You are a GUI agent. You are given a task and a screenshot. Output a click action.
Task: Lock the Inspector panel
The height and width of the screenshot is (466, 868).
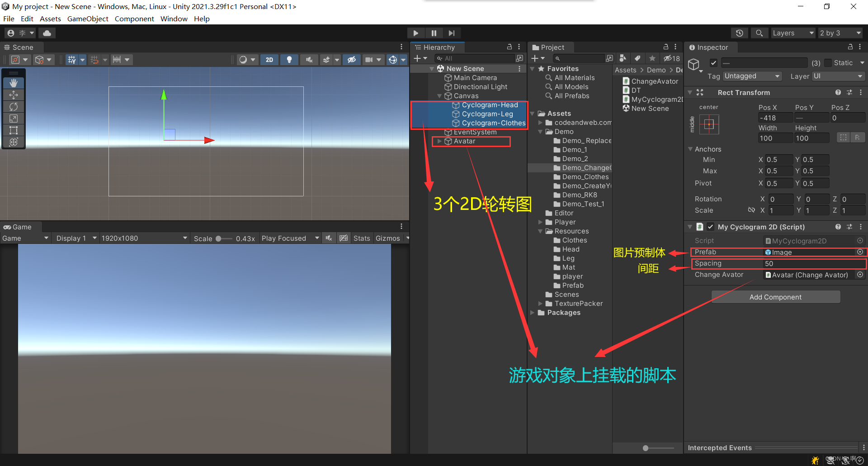click(850, 47)
